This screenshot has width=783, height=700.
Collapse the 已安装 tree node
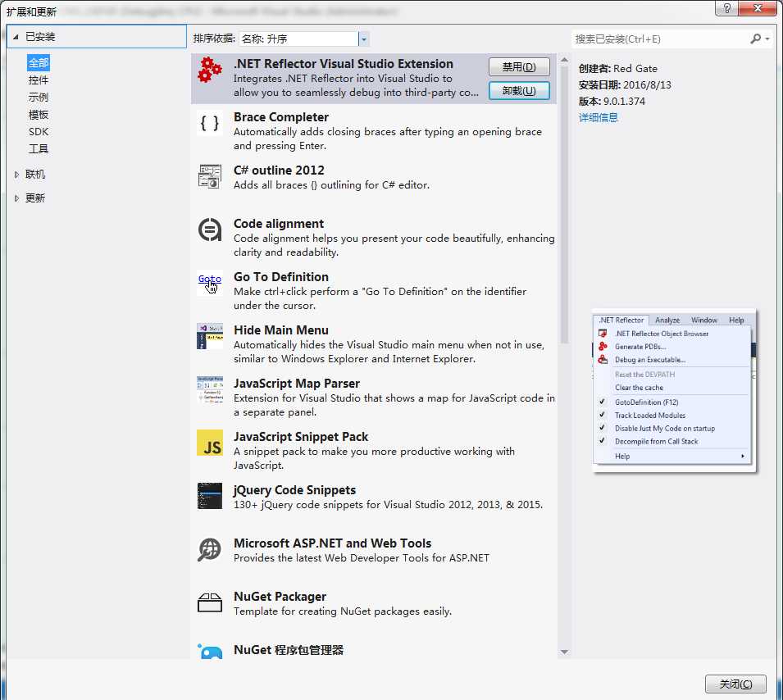click(16, 36)
